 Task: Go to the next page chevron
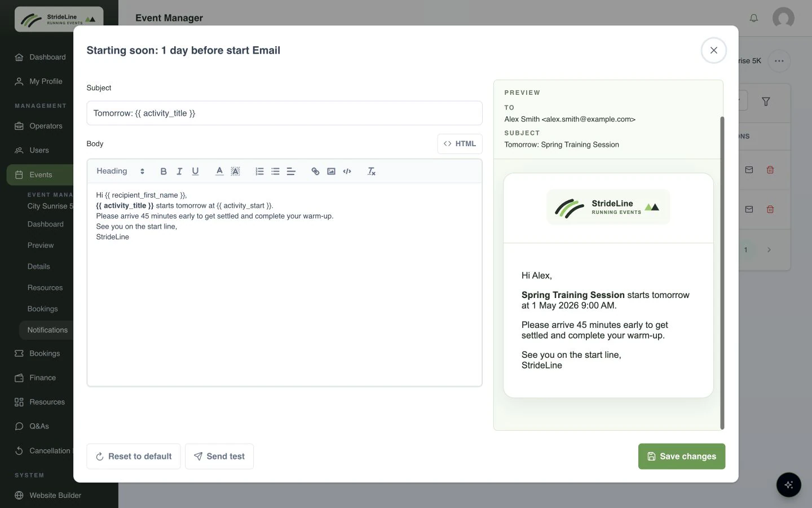point(769,249)
